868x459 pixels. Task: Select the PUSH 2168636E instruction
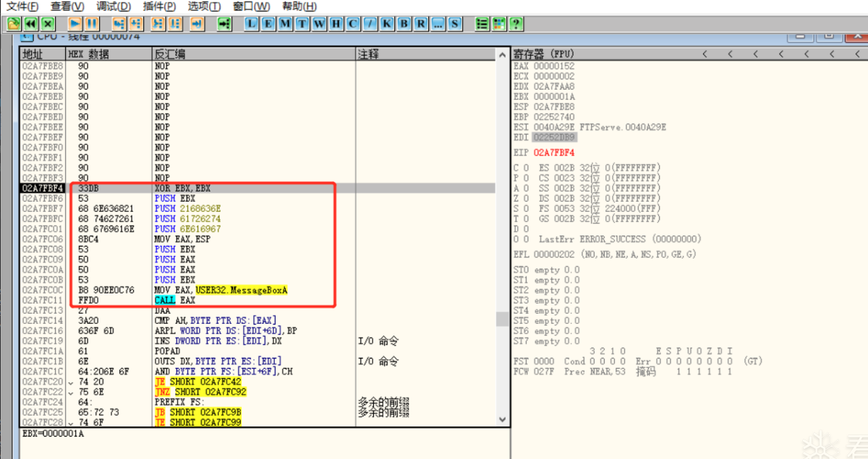(187, 208)
